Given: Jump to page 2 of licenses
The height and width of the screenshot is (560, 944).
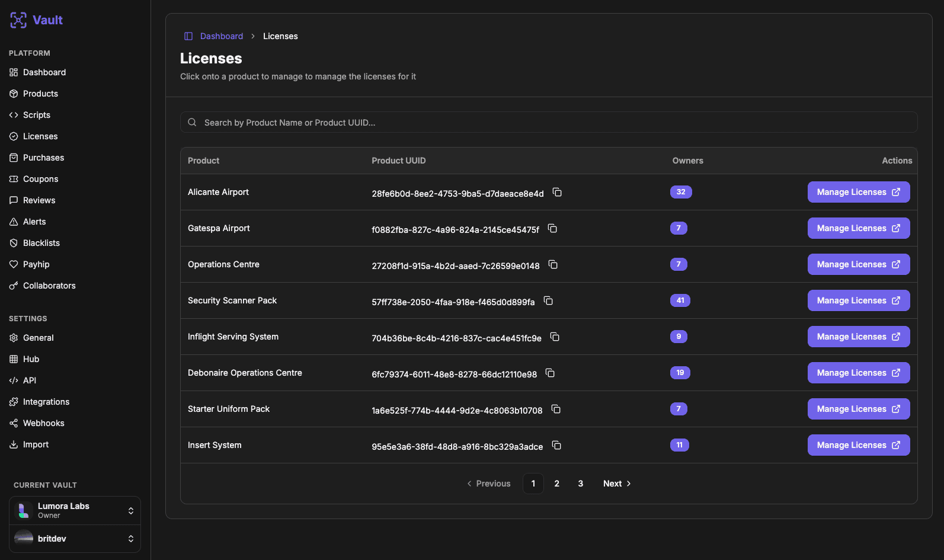Looking at the screenshot, I should click(557, 484).
